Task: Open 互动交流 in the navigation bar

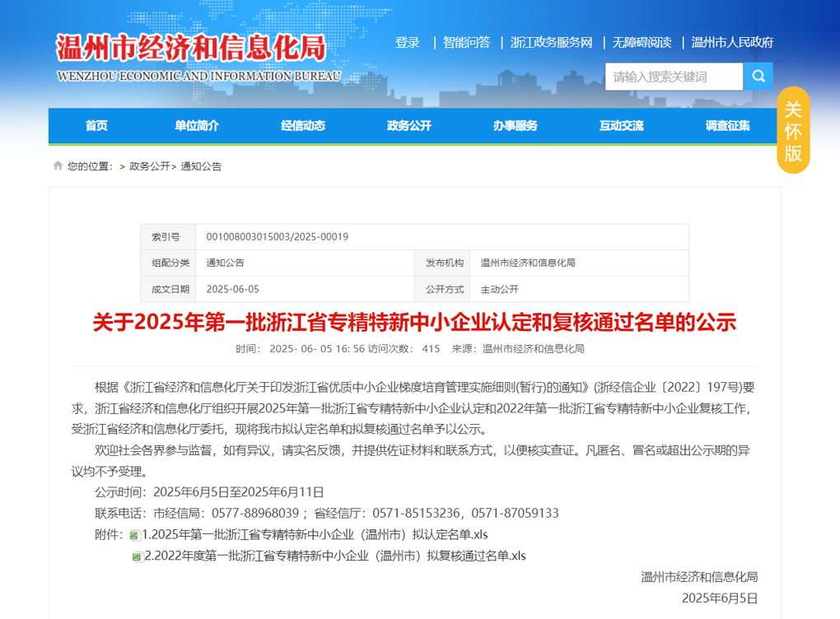Action: [x=622, y=126]
